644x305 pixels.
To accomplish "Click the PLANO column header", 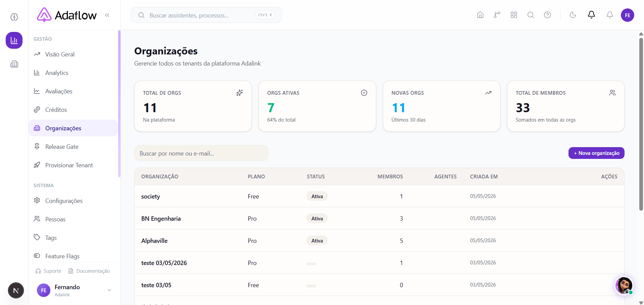I will tap(256, 177).
